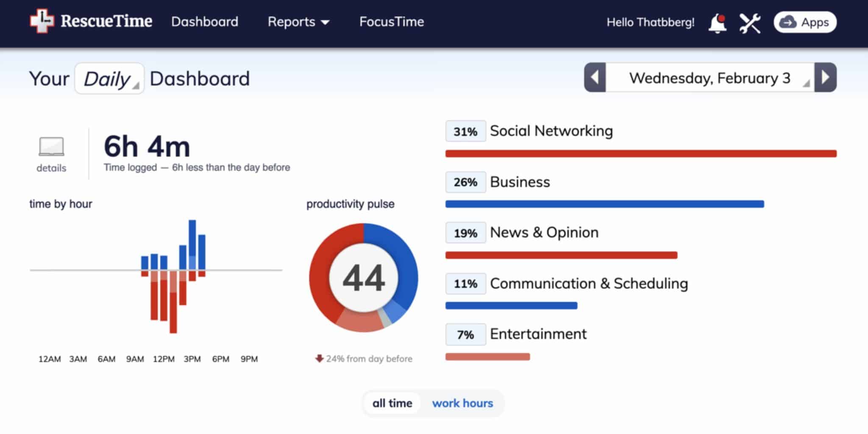Open the Entertainment category link
Image resolution: width=868 pixels, height=434 pixels.
(x=538, y=334)
